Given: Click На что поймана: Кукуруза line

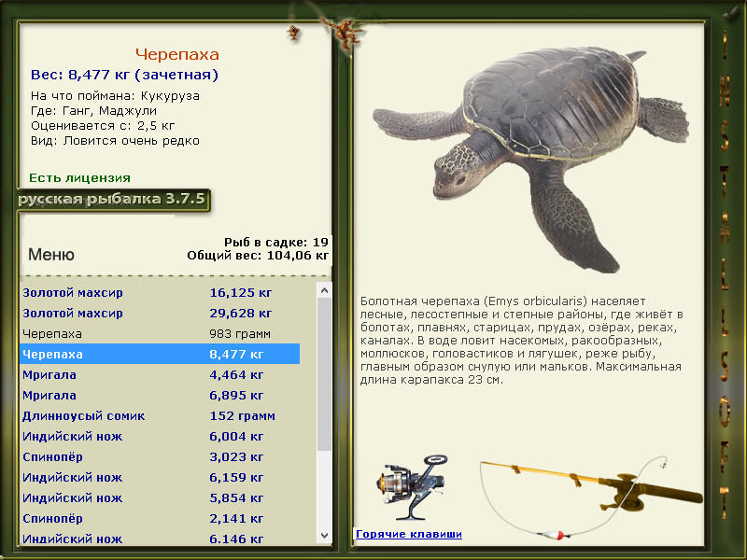Looking at the screenshot, I should [x=115, y=96].
